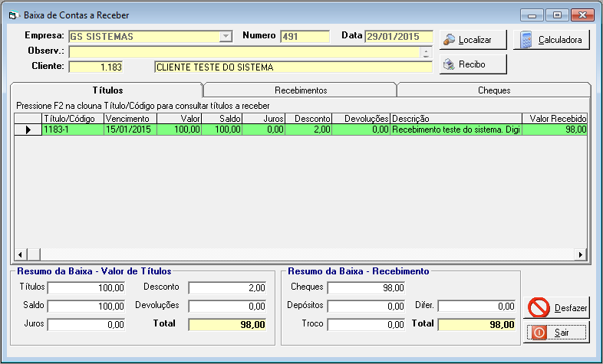Click the Vencimento column header

(x=130, y=119)
